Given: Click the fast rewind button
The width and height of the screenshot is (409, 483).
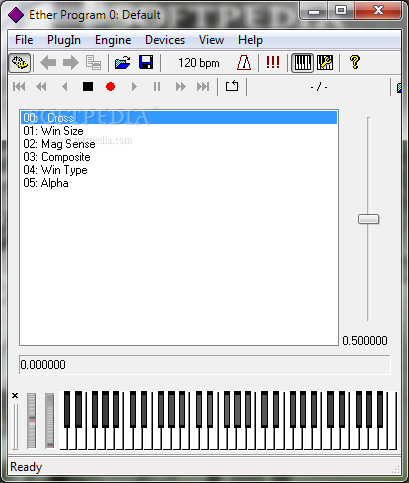Looking at the screenshot, I should pos(41,87).
